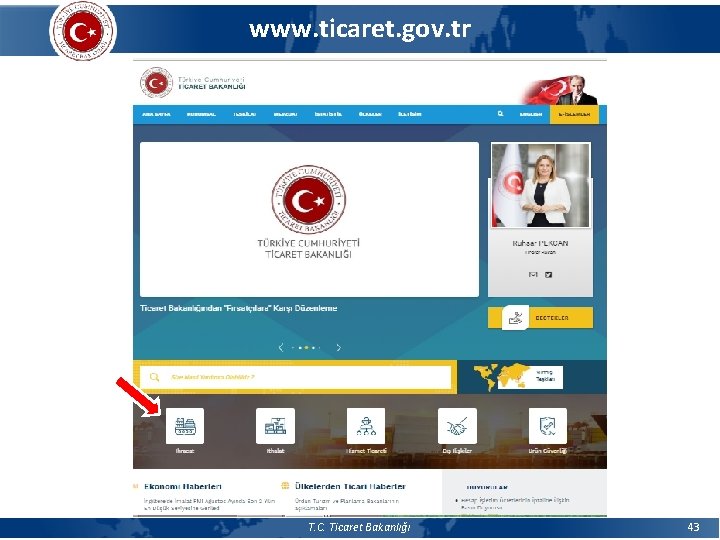Open the Hizmet Ticareti icon tile
The width and height of the screenshot is (720, 540).
[366, 426]
